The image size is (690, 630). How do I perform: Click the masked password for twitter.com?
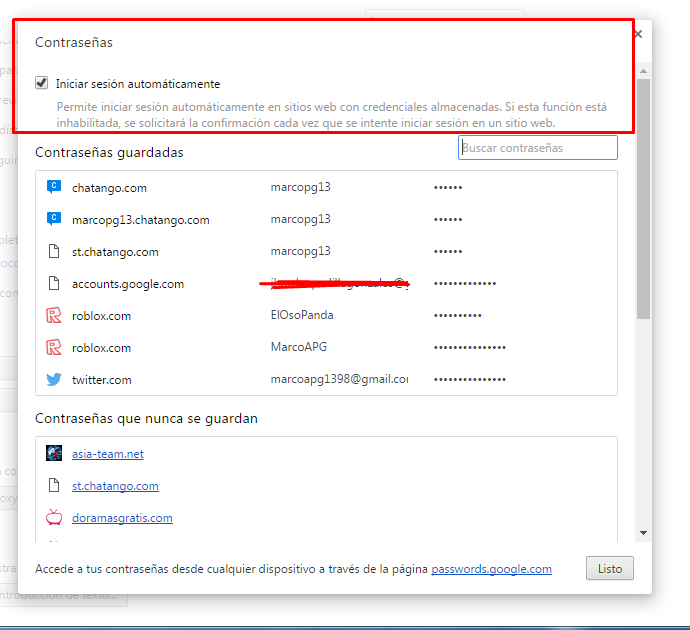coord(470,379)
